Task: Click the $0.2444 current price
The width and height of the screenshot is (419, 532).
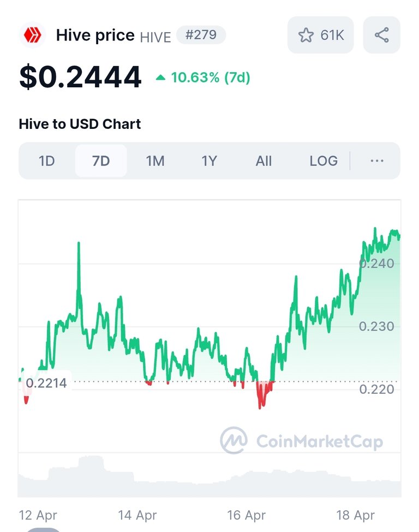Action: [x=80, y=78]
